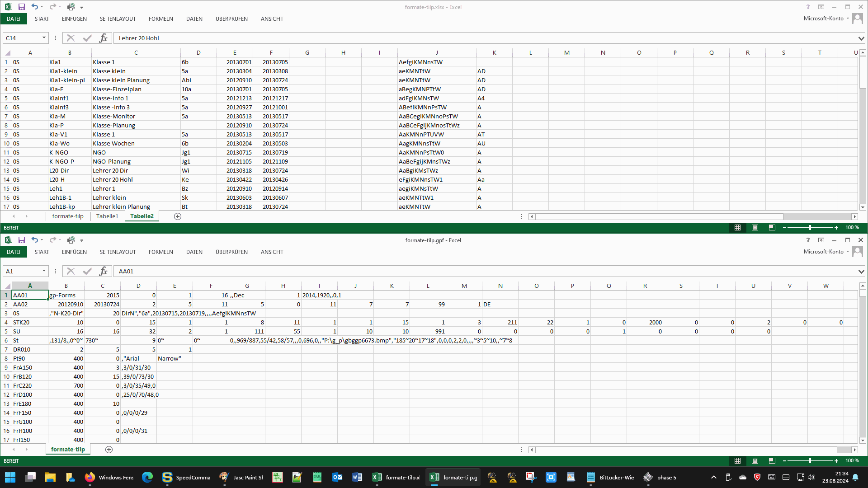Click Save icon in top Excel window

coord(21,7)
